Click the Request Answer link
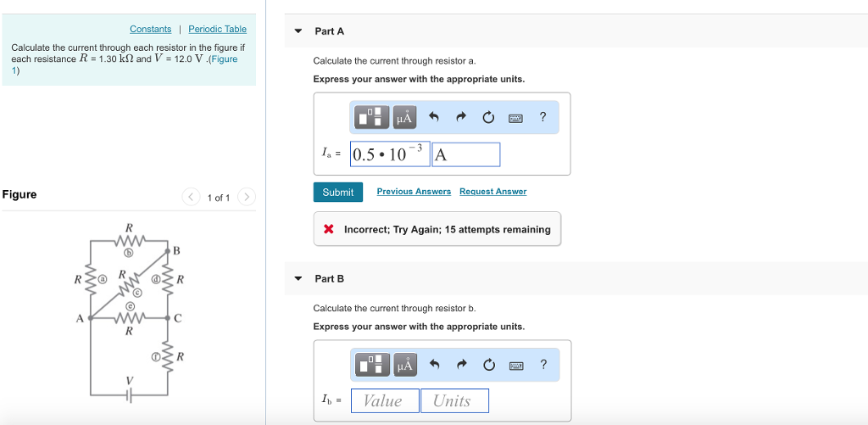 (492, 192)
